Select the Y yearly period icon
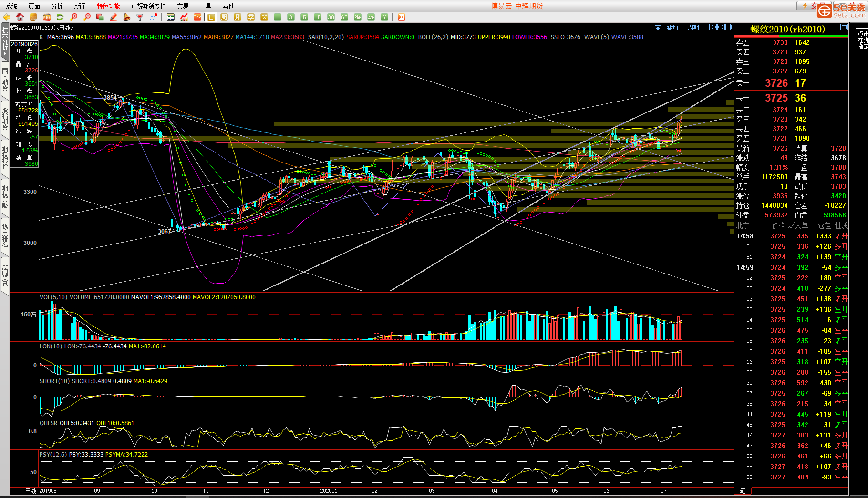This screenshot has width=868, height=498. point(384,17)
